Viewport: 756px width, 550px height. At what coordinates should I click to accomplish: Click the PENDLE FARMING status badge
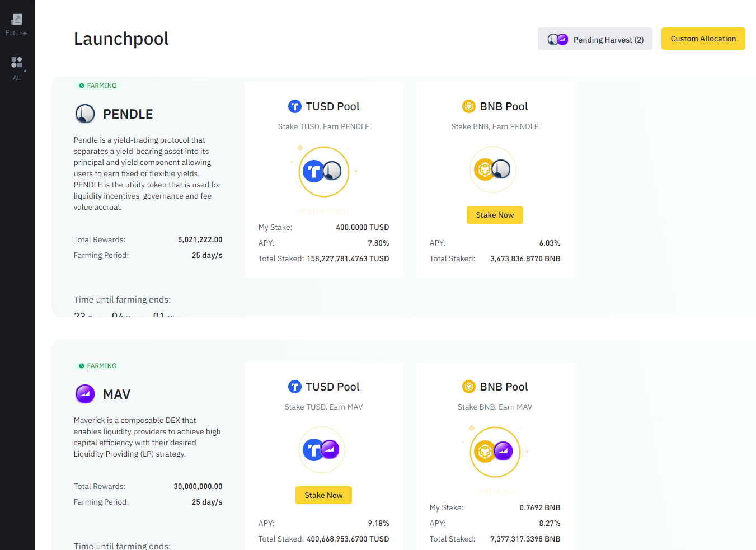98,86
